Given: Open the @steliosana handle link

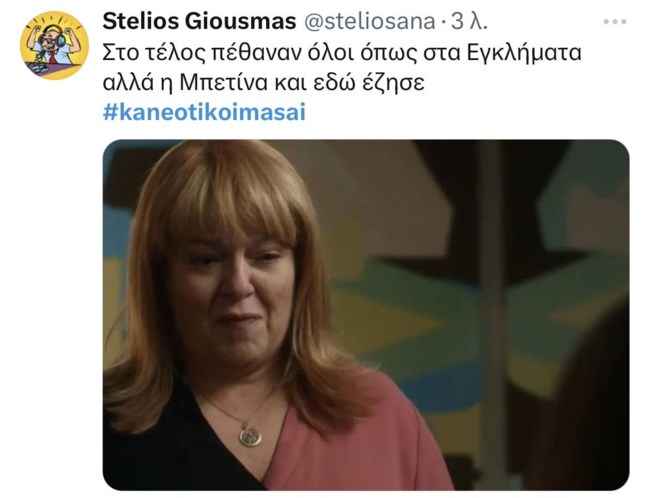Looking at the screenshot, I should (370, 22).
